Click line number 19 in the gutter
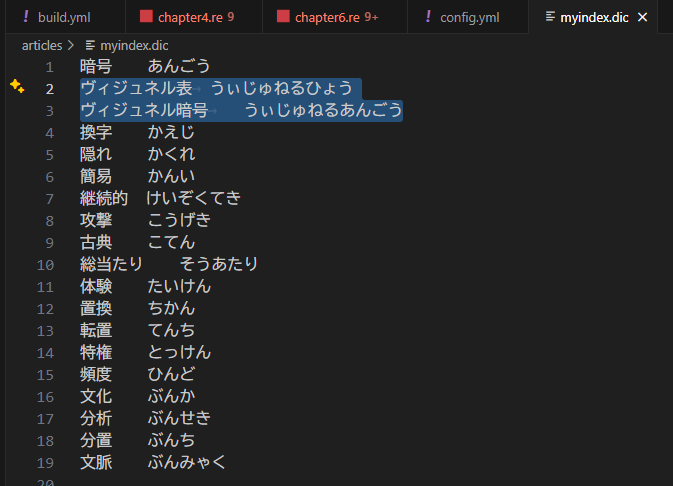Screen dimensions: 673x486 tap(45, 462)
